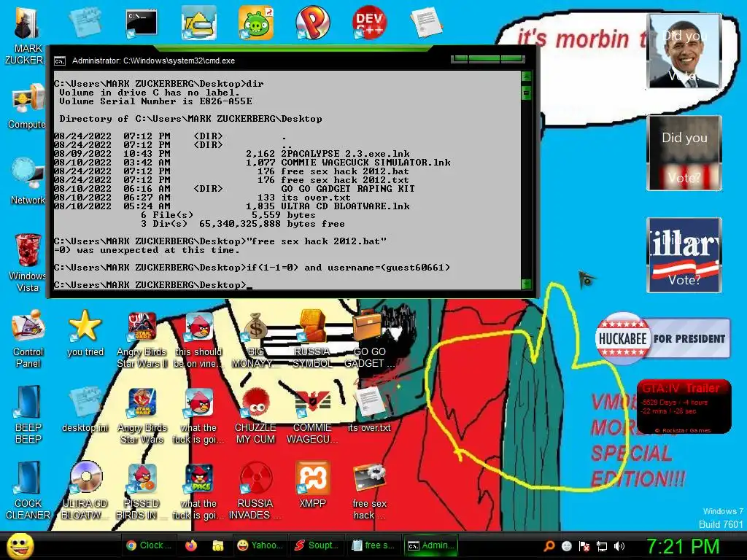Open the Network desktop icon
747x560 pixels.
point(28,181)
